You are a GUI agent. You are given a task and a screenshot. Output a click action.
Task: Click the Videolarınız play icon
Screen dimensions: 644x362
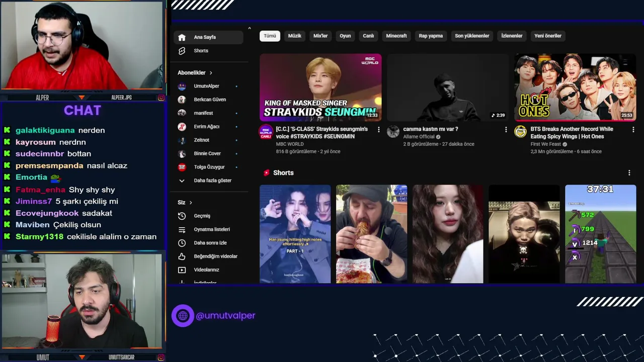click(x=182, y=270)
